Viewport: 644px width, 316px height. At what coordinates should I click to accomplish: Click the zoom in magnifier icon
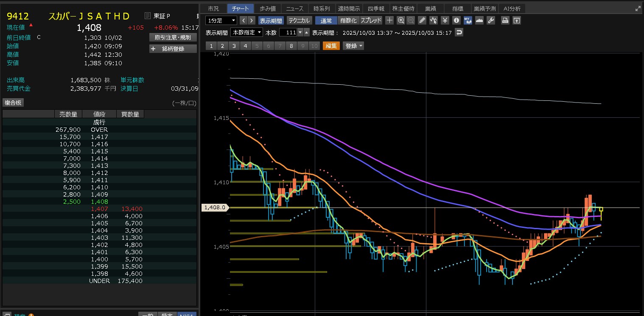tap(401, 20)
